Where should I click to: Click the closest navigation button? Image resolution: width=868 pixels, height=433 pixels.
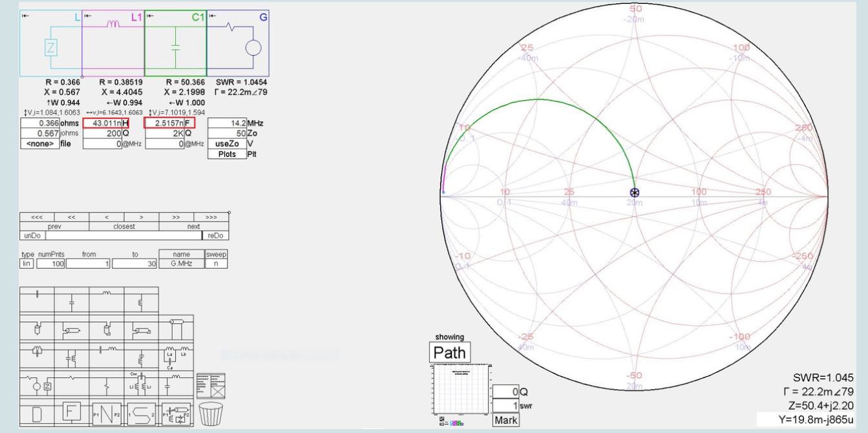pos(124,227)
